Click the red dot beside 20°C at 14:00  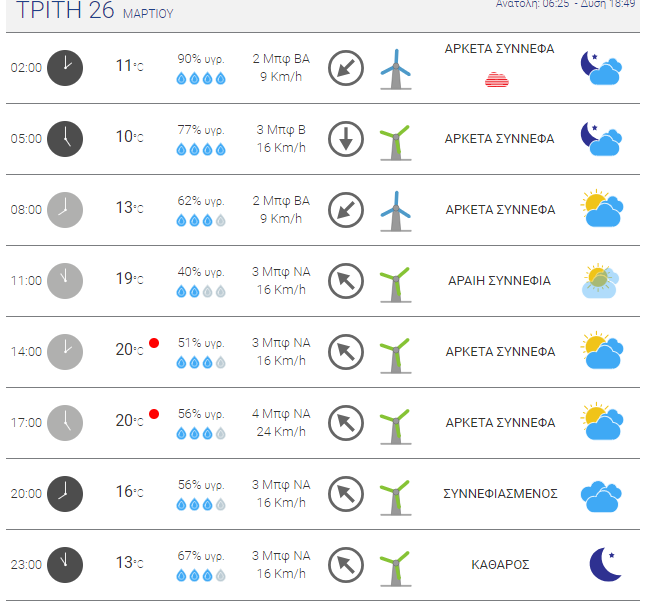click(x=154, y=343)
